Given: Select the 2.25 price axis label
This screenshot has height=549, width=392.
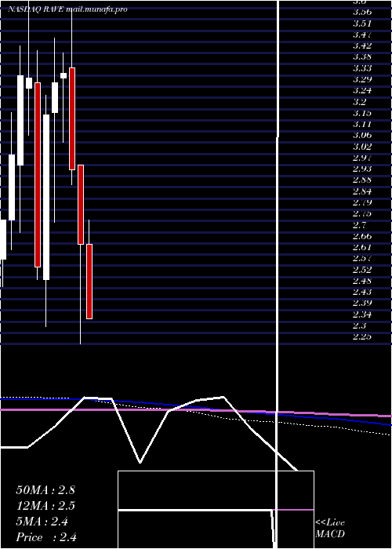Looking at the screenshot, I should pos(362,336).
